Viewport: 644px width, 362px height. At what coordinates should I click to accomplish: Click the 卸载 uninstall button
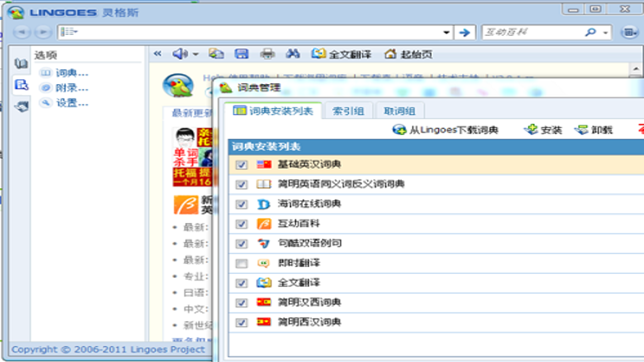[x=594, y=130]
